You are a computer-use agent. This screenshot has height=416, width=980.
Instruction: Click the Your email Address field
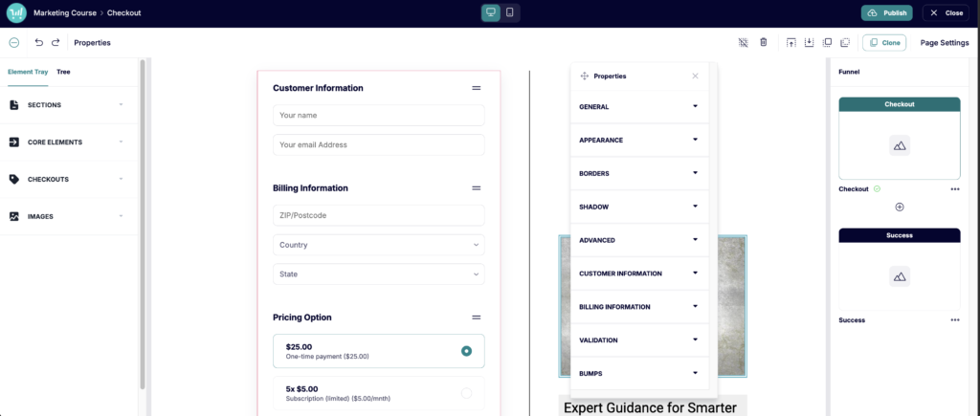pyautogui.click(x=378, y=145)
